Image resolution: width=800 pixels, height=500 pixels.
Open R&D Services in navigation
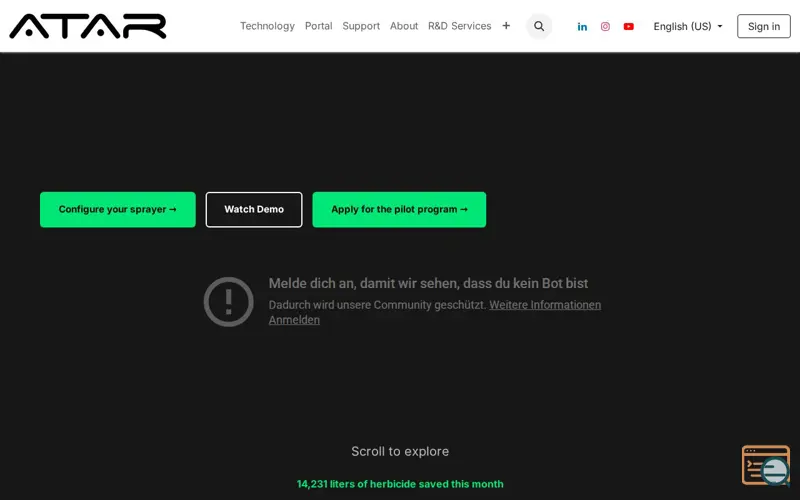click(x=459, y=26)
